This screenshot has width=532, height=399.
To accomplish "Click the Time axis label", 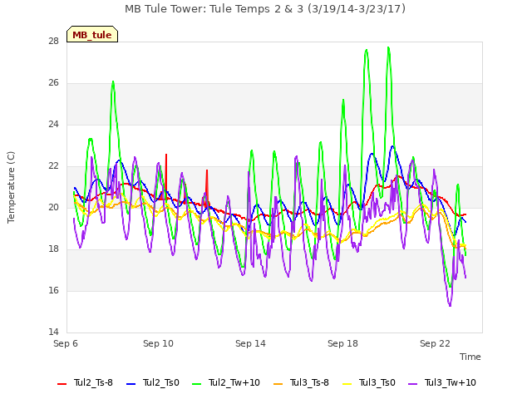I will (470, 357).
